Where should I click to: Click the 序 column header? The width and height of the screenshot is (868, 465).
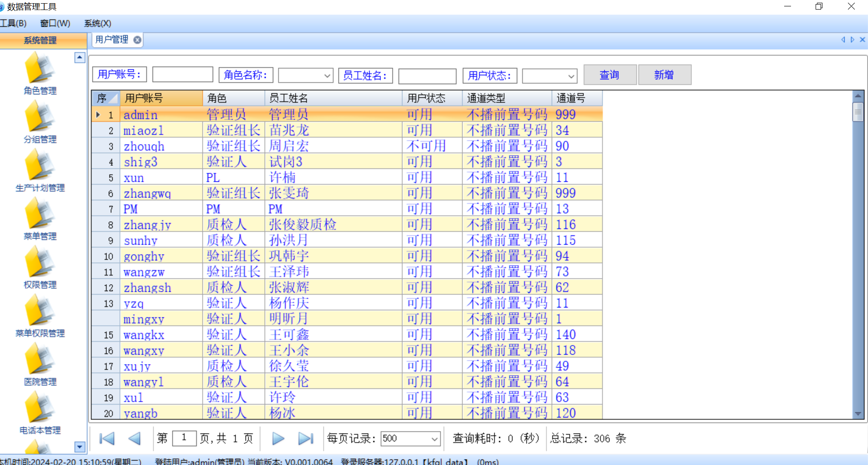coord(106,98)
